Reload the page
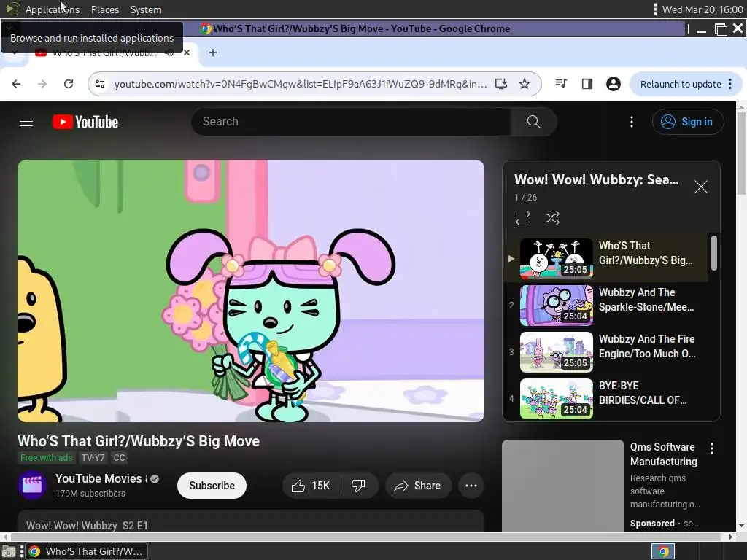Screen dimensions: 747x560 pyautogui.click(x=69, y=84)
